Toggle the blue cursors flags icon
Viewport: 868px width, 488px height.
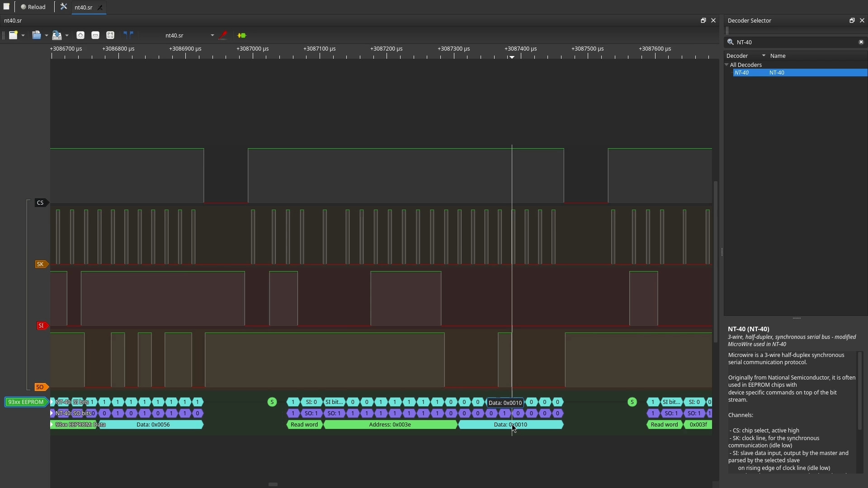pyautogui.click(x=128, y=35)
